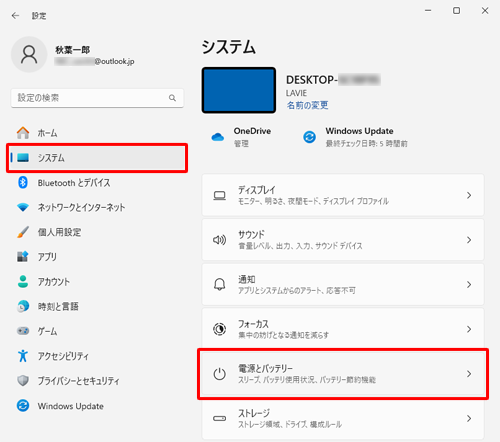Viewport: 500px width, 442px height.
Task: Click the モニター、明るさ display description
Action: tap(313, 201)
